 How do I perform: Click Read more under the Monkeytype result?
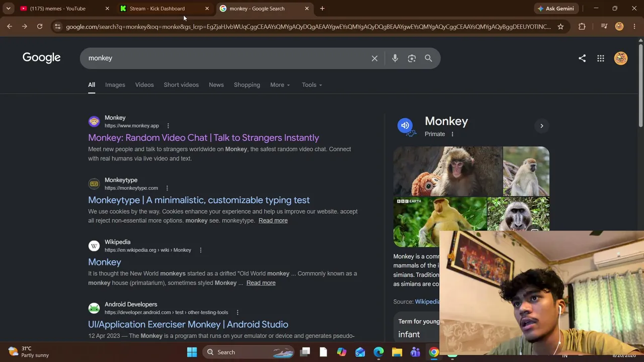pyautogui.click(x=273, y=221)
